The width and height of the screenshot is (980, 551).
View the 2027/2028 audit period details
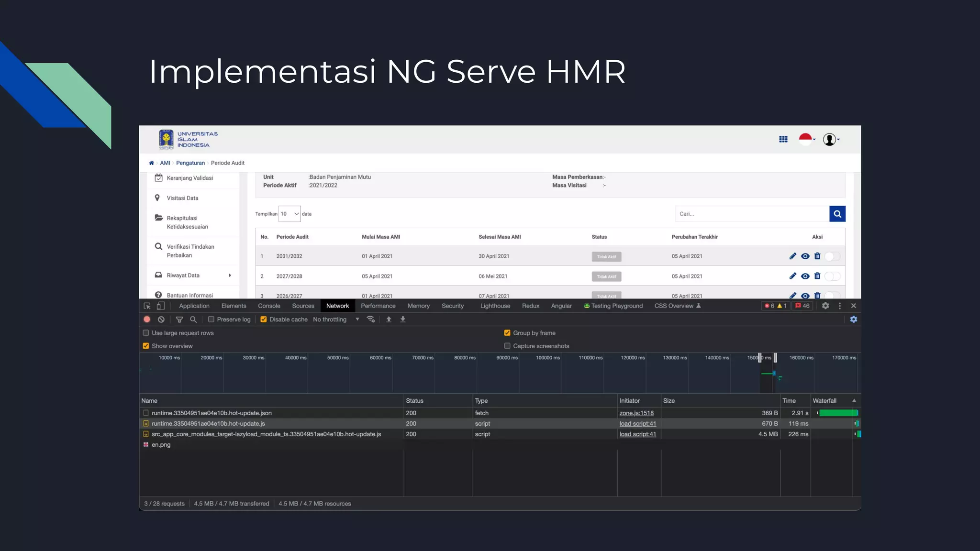tap(805, 276)
